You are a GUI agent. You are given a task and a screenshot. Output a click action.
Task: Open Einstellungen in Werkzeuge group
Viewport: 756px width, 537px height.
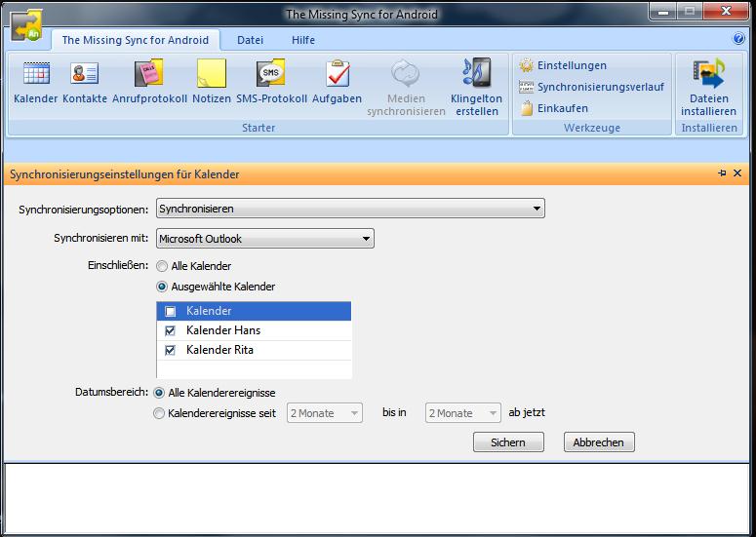click(563, 65)
